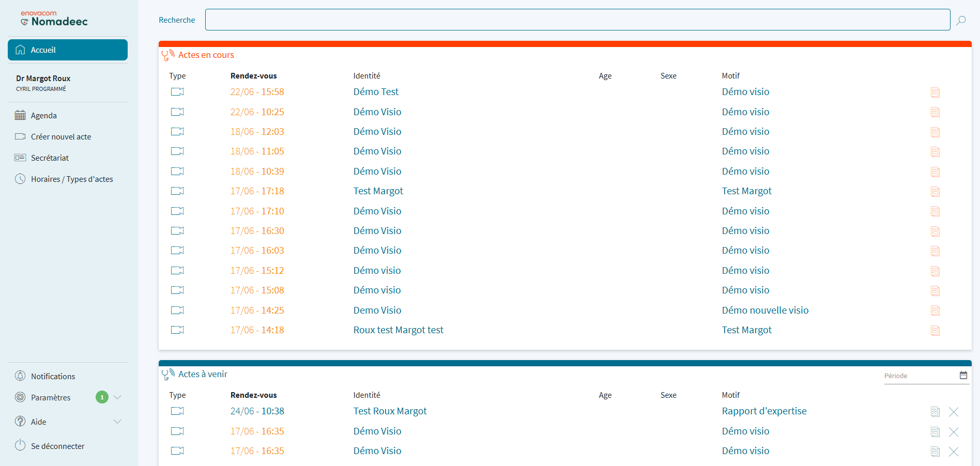
Task: Click video camera icon for 24/06 10:38 upcoming act
Action: [x=177, y=411]
